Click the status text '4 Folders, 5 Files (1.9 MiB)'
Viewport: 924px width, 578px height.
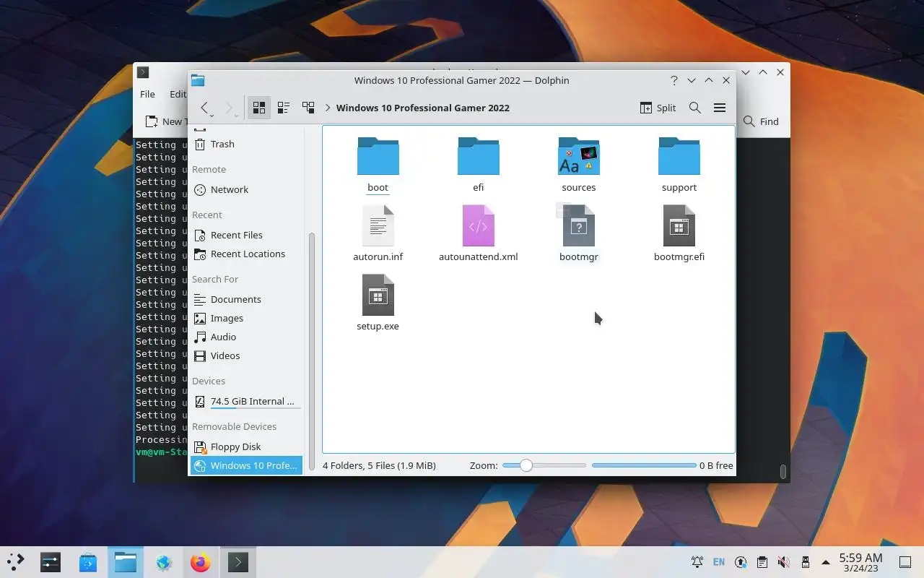[x=379, y=465]
